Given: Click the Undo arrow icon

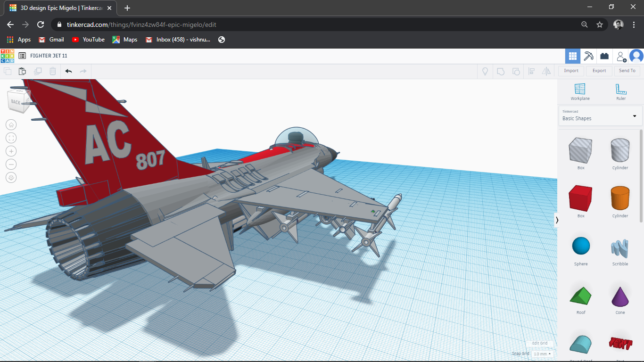Looking at the screenshot, I should (x=68, y=71).
